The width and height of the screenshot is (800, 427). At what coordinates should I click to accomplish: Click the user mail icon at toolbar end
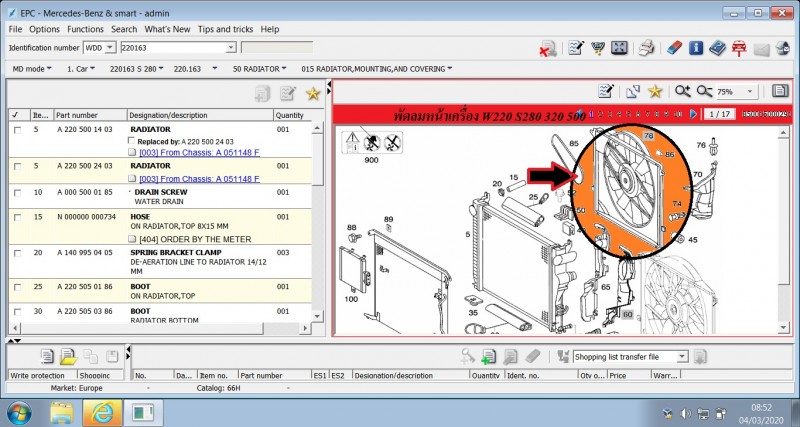coord(783,48)
